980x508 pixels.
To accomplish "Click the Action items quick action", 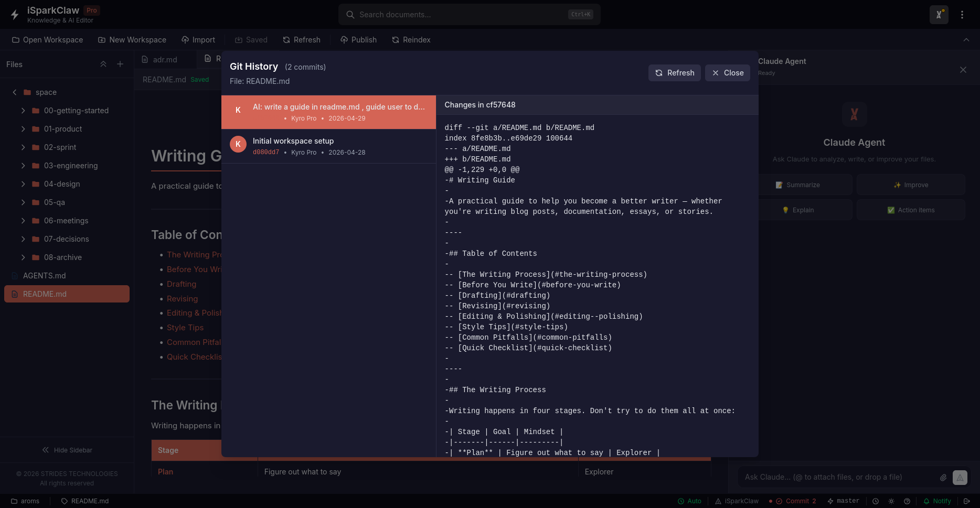I will click(x=911, y=210).
